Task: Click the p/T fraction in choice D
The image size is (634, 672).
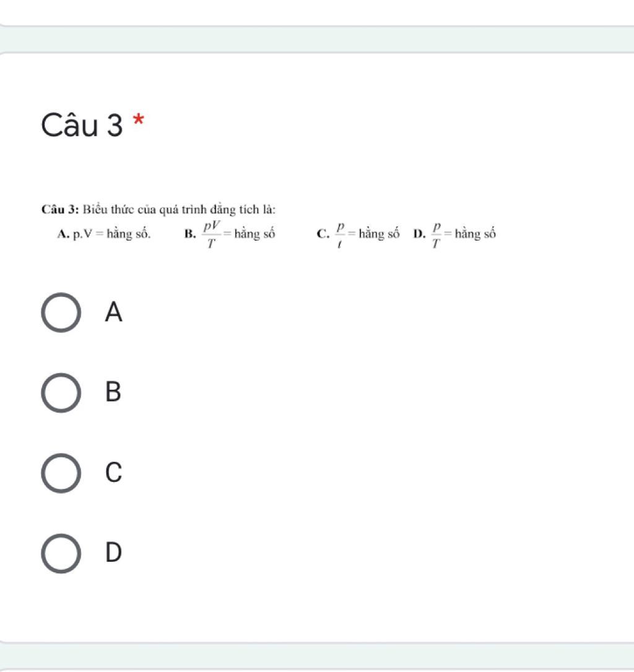Action: [436, 235]
